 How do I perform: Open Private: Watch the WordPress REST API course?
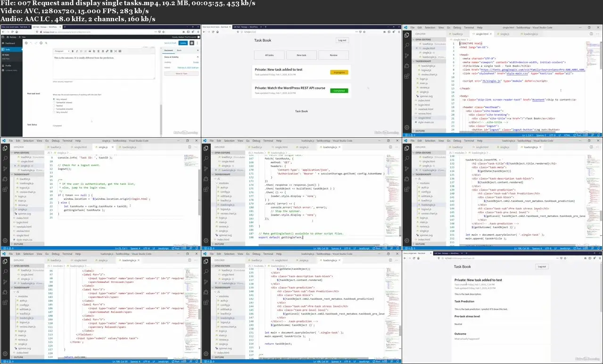pos(290,88)
